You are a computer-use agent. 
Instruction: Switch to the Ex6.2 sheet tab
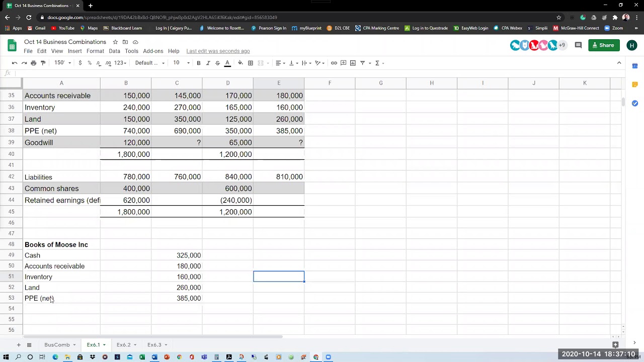pyautogui.click(x=123, y=345)
